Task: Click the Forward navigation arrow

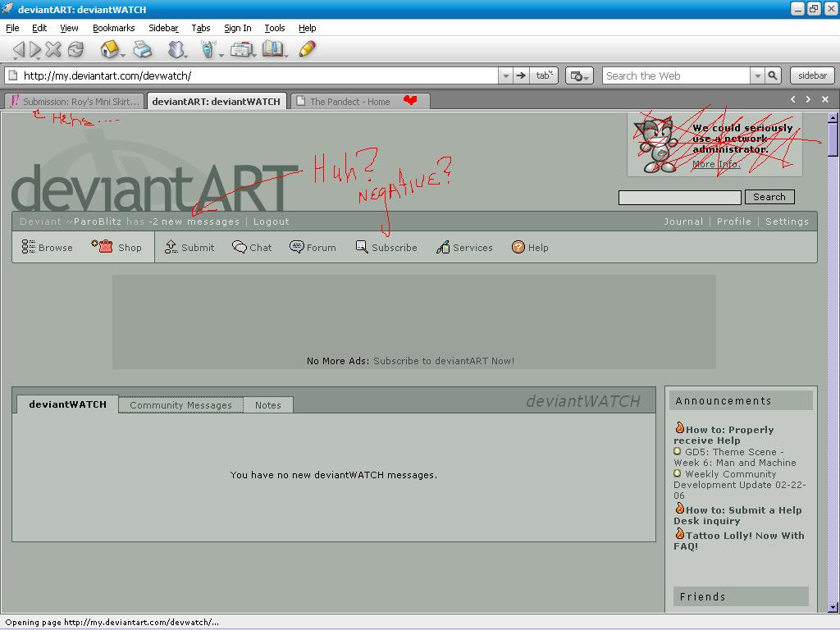Action: pyautogui.click(x=35, y=50)
